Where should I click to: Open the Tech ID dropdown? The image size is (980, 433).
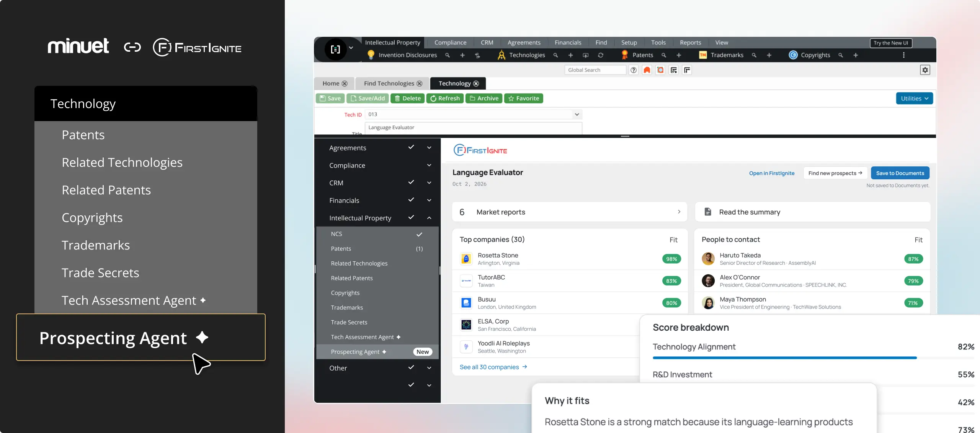(577, 115)
